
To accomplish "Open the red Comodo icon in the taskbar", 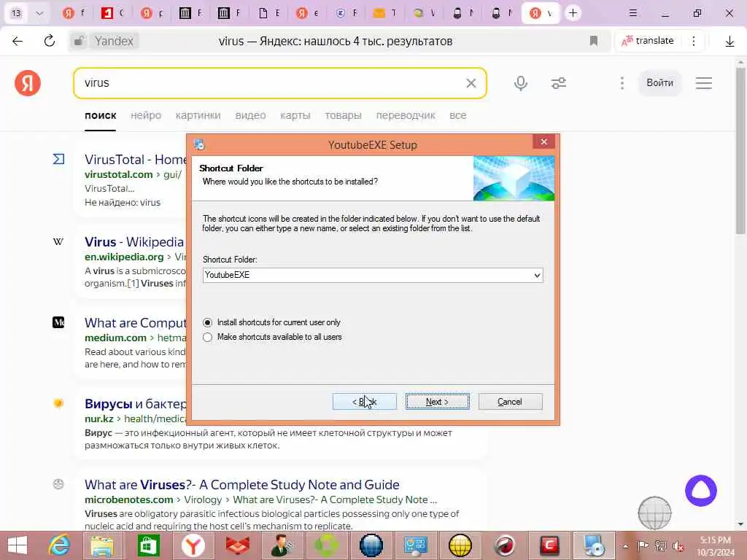I will (x=549, y=545).
